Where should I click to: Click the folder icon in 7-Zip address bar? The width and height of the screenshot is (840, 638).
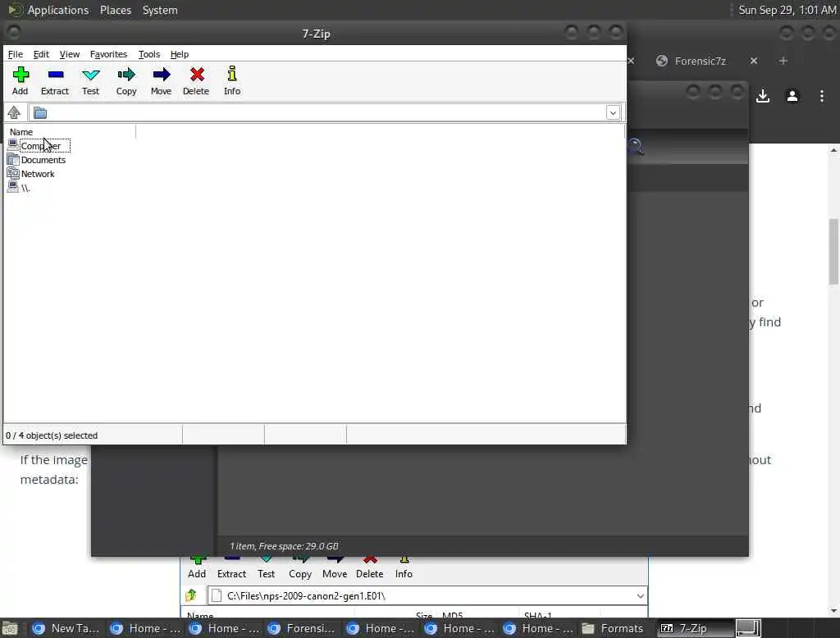pyautogui.click(x=40, y=113)
